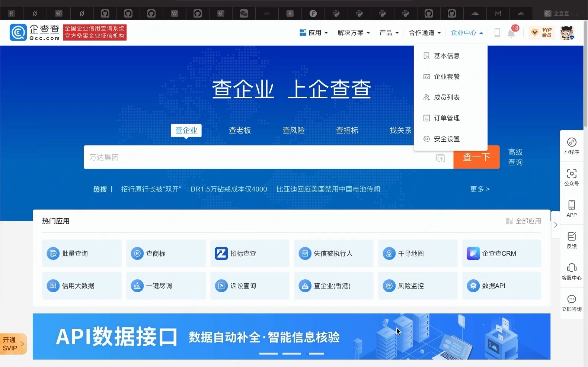Open 失信被执行人 application
Screen dimensions: 588x367
[x=333, y=253]
